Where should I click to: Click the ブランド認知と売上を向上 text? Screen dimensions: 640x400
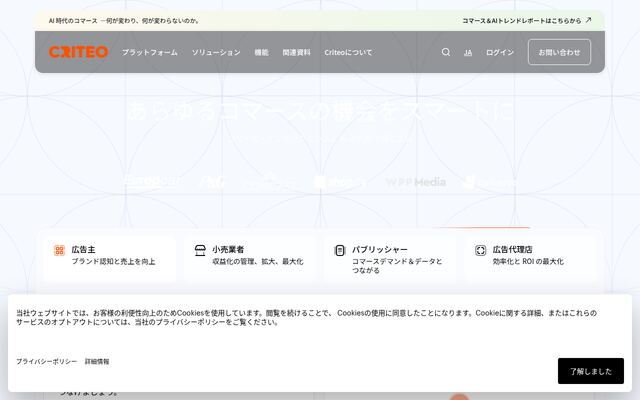(x=113, y=261)
